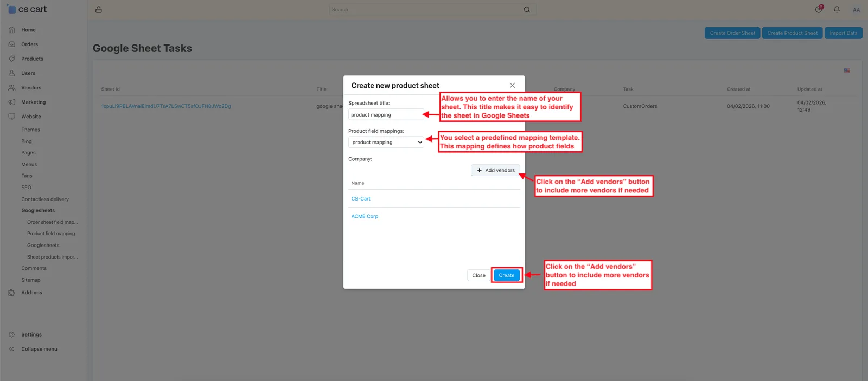Click the Vendors people icon

(12, 88)
